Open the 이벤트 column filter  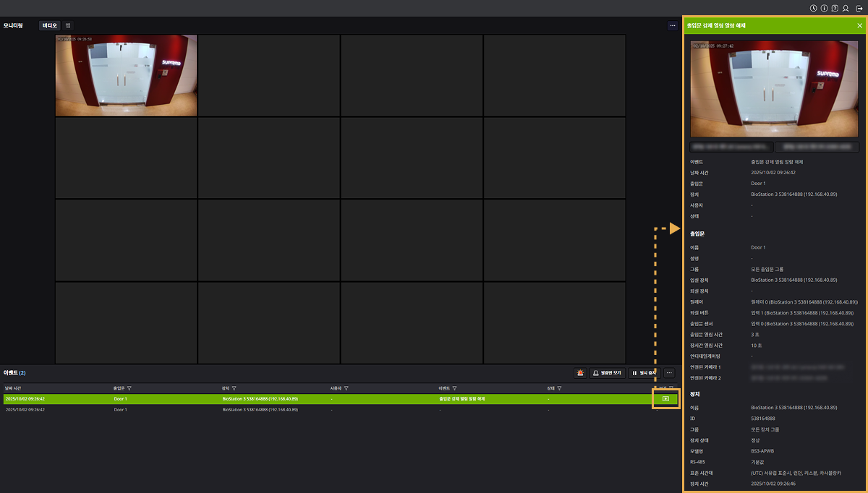[x=455, y=388]
